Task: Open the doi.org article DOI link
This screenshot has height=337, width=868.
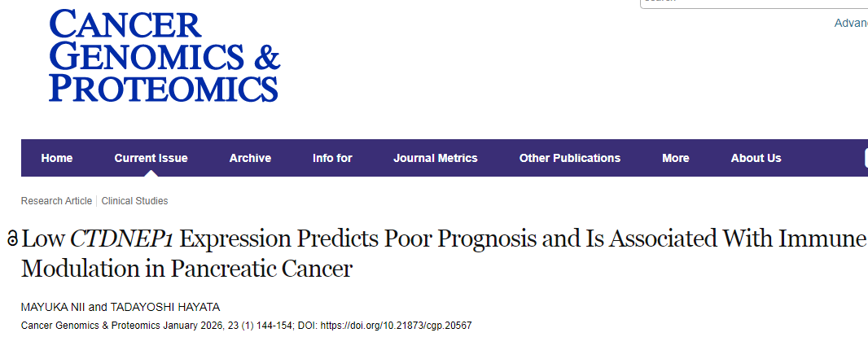Action: pyautogui.click(x=398, y=326)
